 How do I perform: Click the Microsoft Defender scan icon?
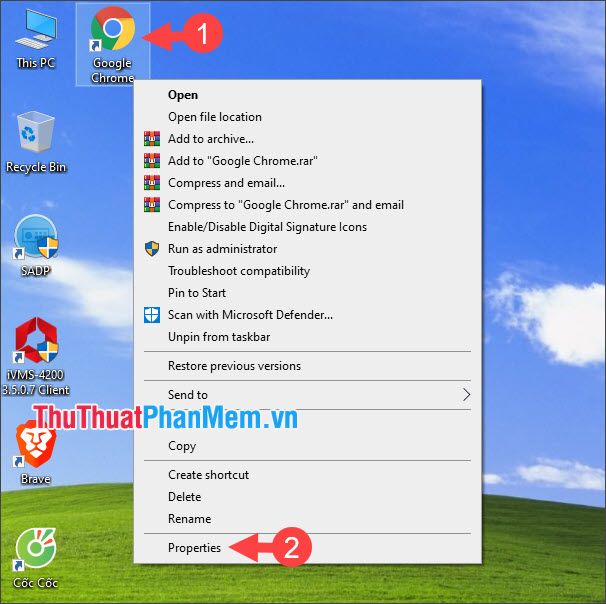coord(152,315)
